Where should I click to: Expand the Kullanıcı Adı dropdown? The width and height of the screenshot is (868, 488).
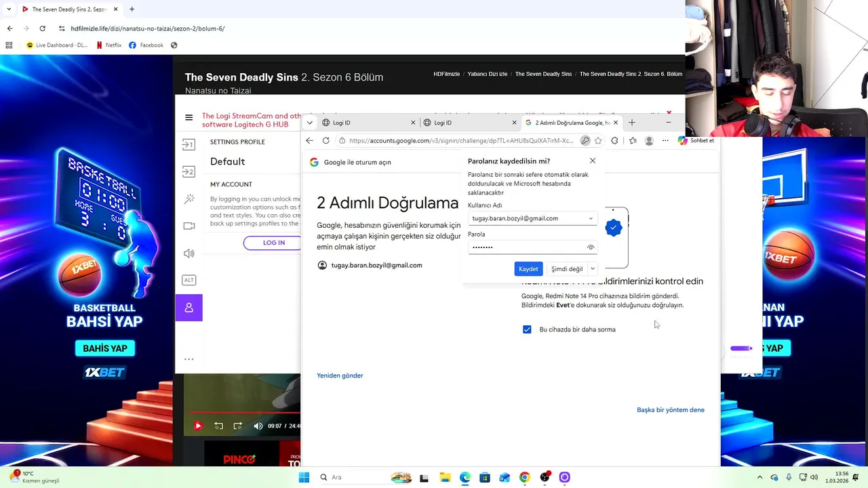[591, 218]
